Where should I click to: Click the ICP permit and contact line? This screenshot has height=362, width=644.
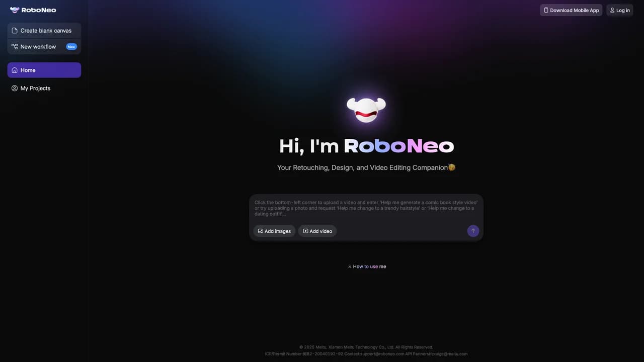(x=366, y=354)
